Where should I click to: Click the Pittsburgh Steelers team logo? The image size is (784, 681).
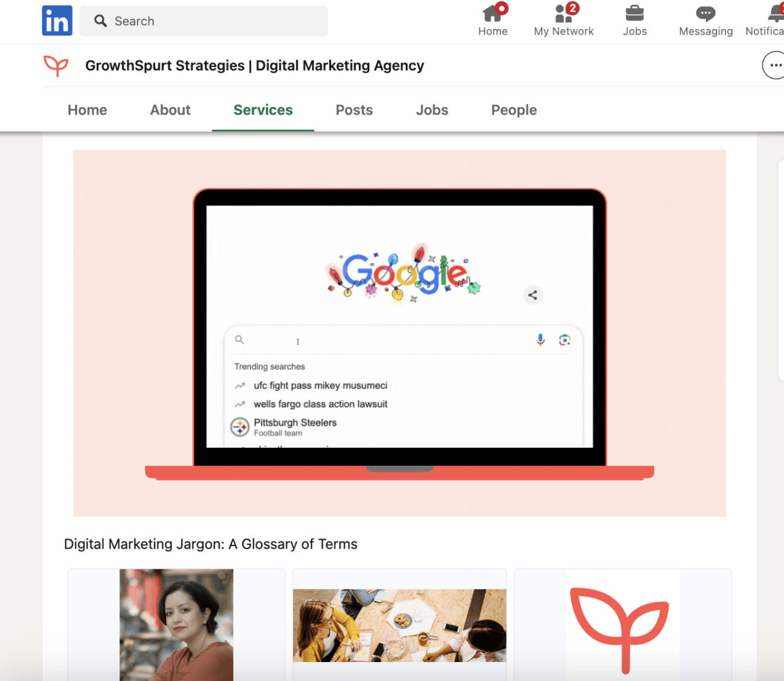pos(240,427)
